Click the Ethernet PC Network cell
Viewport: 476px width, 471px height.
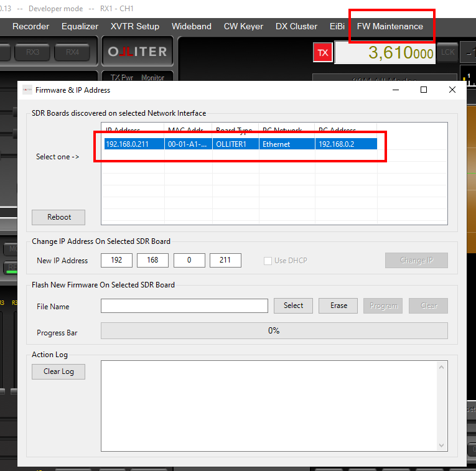point(287,144)
